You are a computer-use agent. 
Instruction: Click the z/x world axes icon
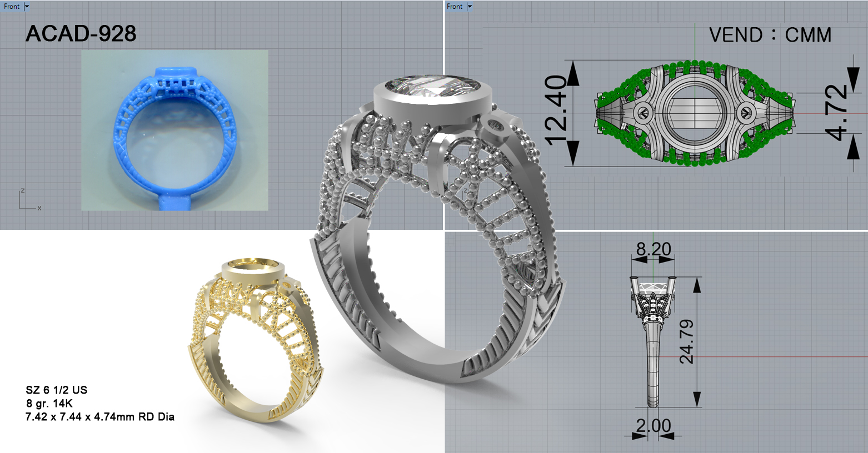pyautogui.click(x=30, y=200)
